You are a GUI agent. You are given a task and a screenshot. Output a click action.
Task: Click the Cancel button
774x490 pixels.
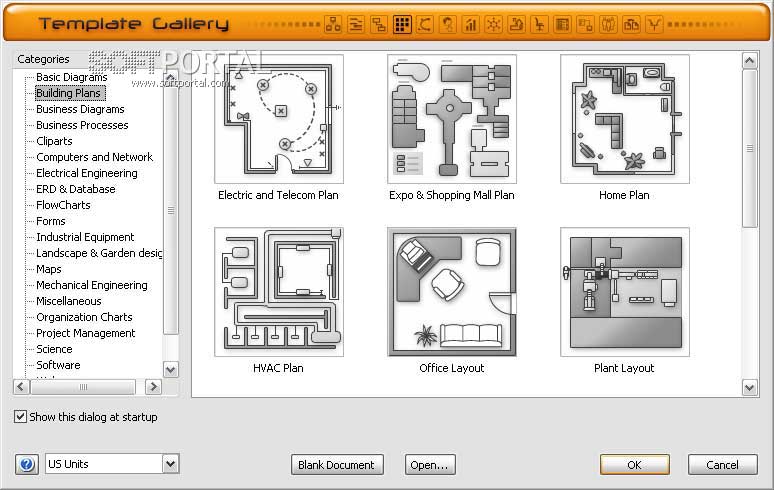[722, 465]
